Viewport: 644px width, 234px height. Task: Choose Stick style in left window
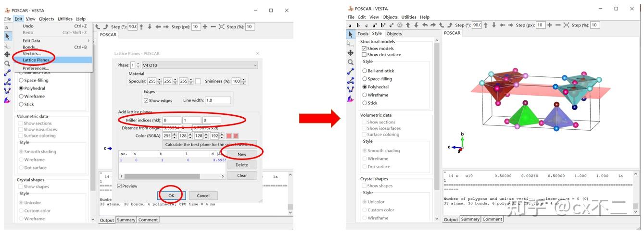(21, 104)
